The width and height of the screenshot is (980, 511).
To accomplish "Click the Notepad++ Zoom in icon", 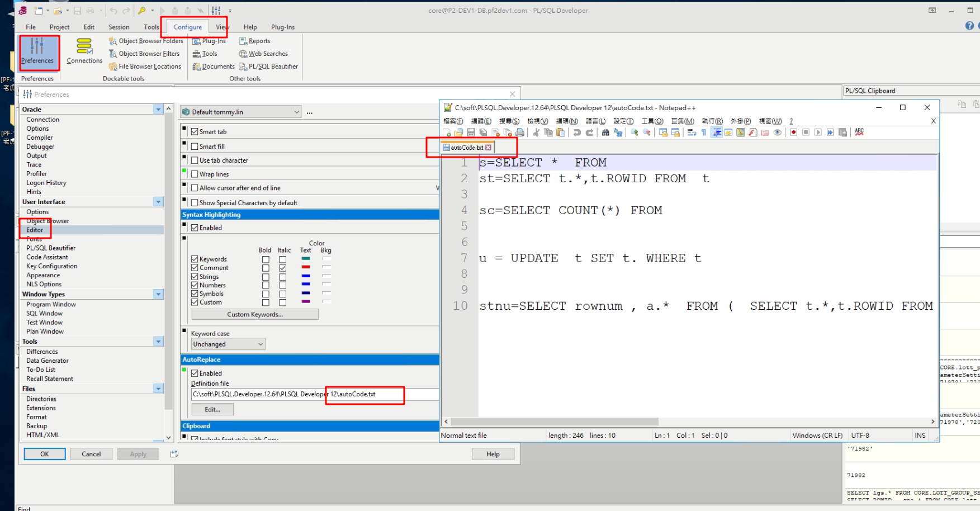I will 635,133.
